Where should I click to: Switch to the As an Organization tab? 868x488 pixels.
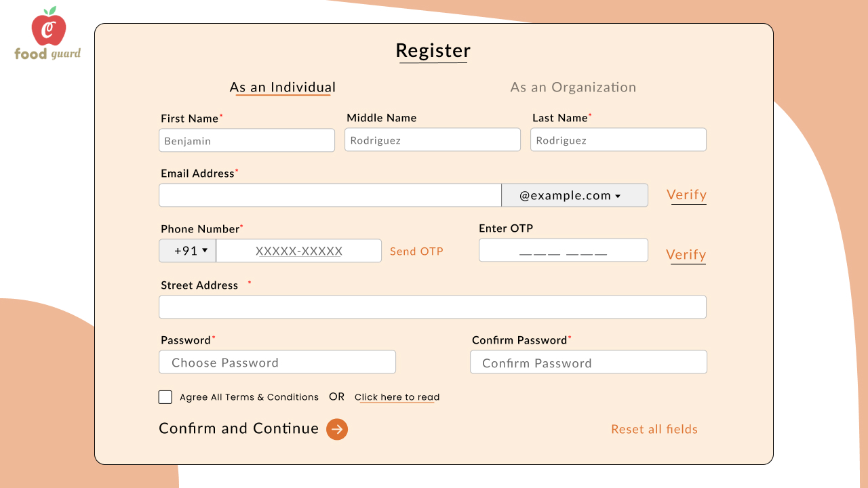coord(573,87)
